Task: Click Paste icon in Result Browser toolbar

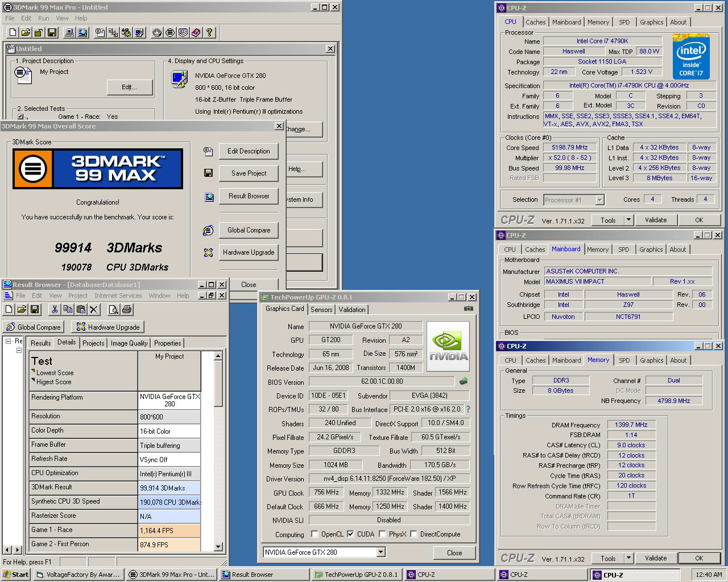Action: tap(81, 309)
